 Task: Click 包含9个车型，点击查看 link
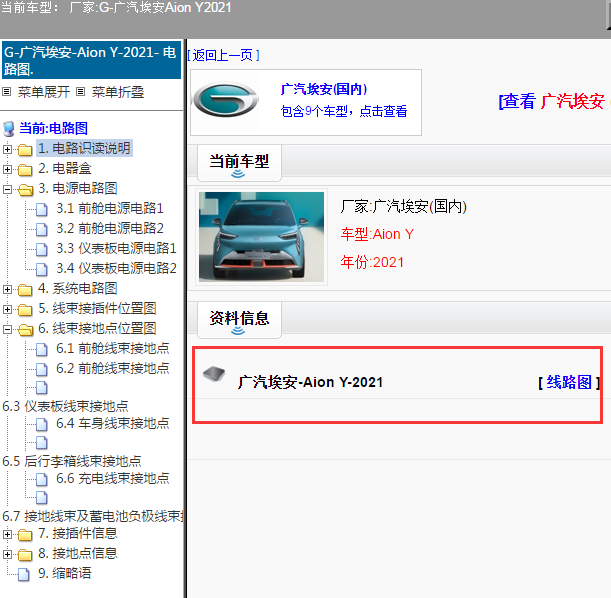click(x=344, y=111)
